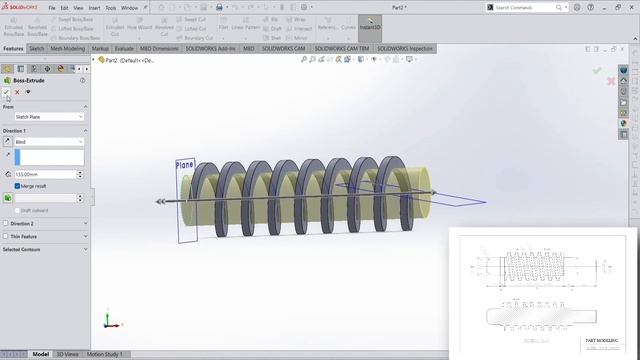
Task: Click the View Settings monitor icon
Action: pyautogui.click(x=409, y=60)
